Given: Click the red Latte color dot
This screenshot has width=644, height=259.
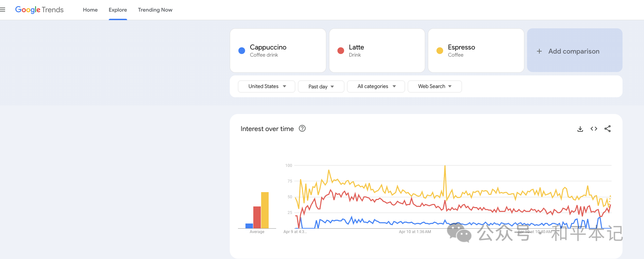Looking at the screenshot, I should (341, 51).
